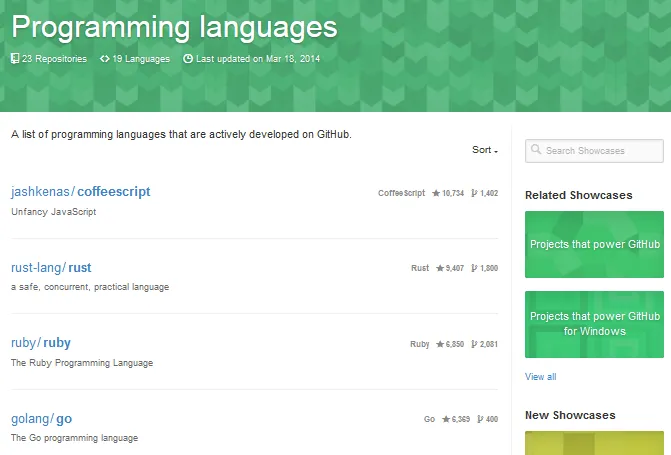Click 'a safe, concurrent, practical language' description
671x455 pixels.
(x=90, y=287)
